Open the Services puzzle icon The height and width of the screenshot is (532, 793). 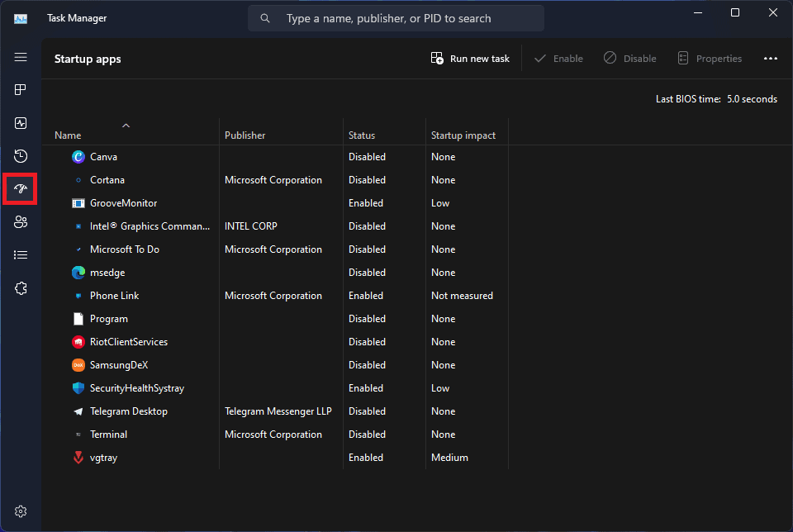(21, 288)
